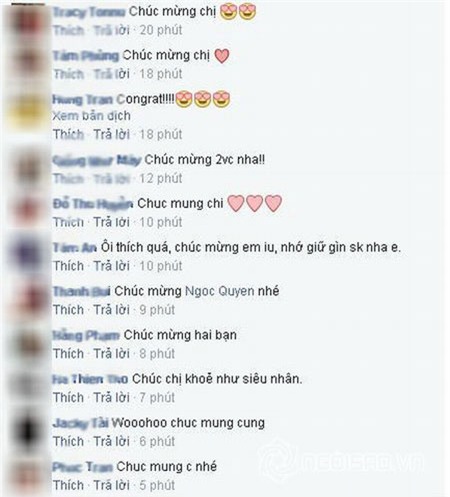Reply to the Chúc mừng hai bạn comment
Image resolution: width=450 pixels, height=497 pixels.
tap(111, 354)
